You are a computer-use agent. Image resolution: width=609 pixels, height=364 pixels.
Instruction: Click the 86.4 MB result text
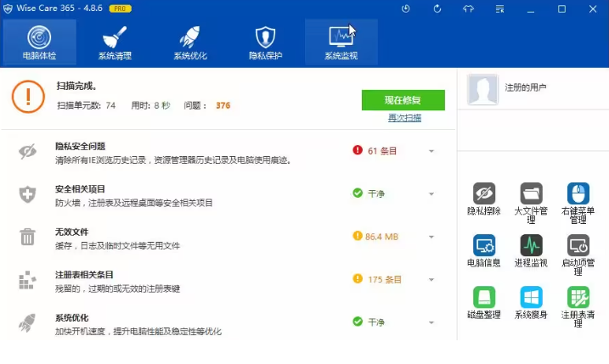tap(381, 237)
